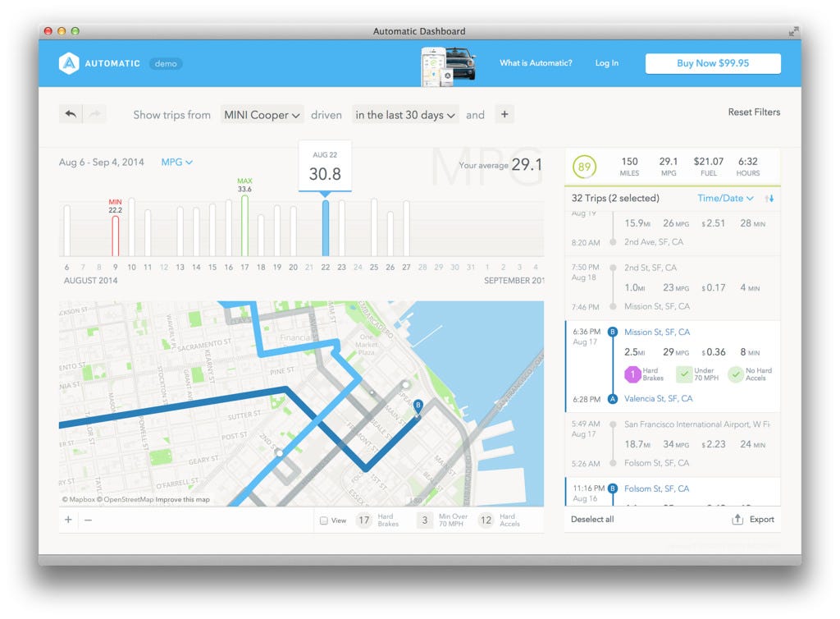Screen dimensions: 840x619
Task: Open the 'in the last 30 days' dropdown
Action: (405, 114)
